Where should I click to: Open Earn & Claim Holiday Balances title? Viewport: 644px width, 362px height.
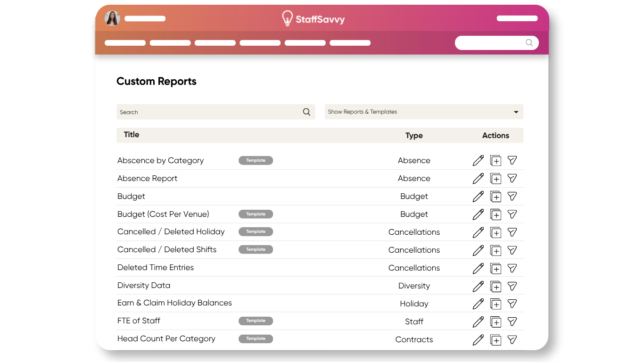coord(174,303)
